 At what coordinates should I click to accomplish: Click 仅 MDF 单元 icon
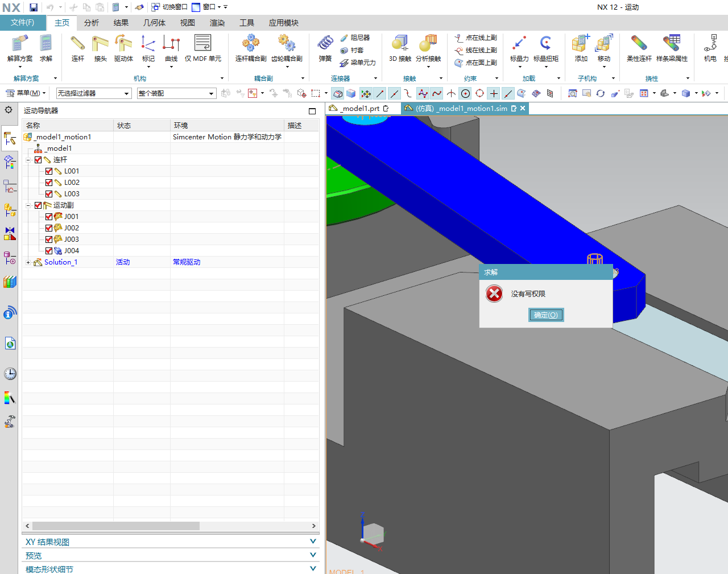[203, 48]
